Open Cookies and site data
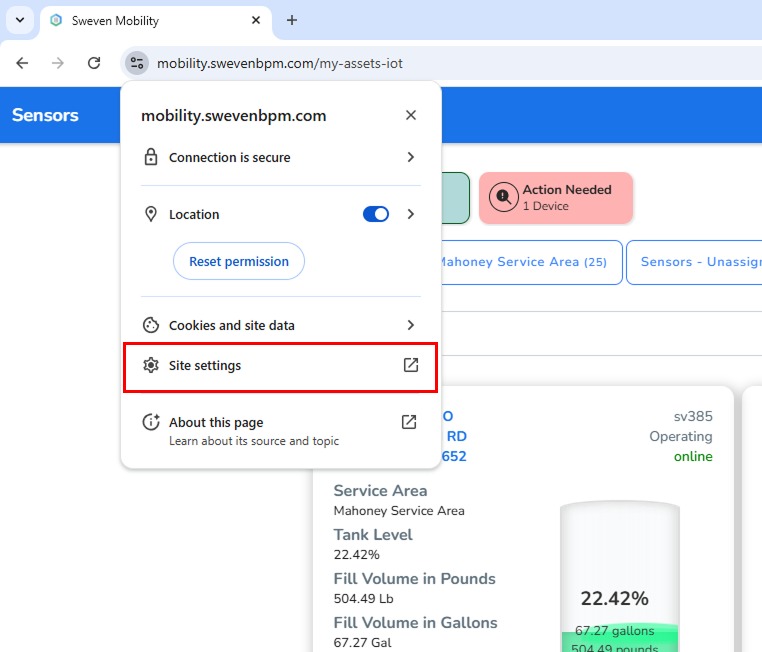762x652 pixels. 280,325
